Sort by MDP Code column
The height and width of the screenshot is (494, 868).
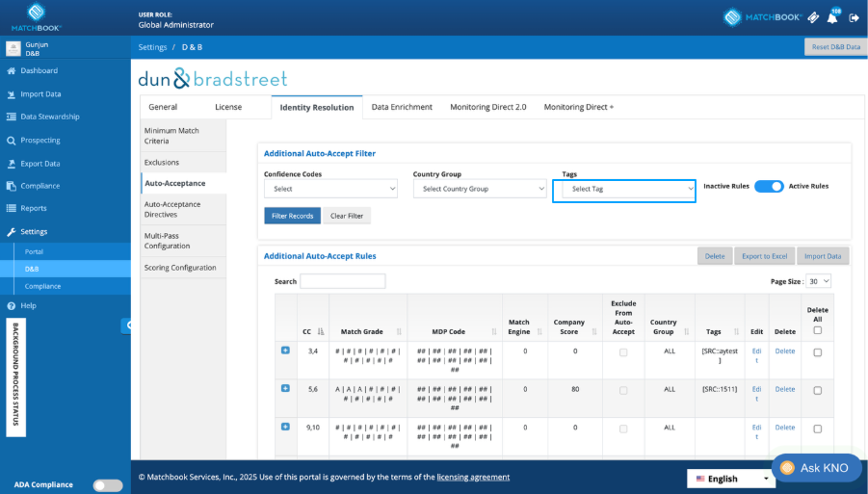pos(494,332)
